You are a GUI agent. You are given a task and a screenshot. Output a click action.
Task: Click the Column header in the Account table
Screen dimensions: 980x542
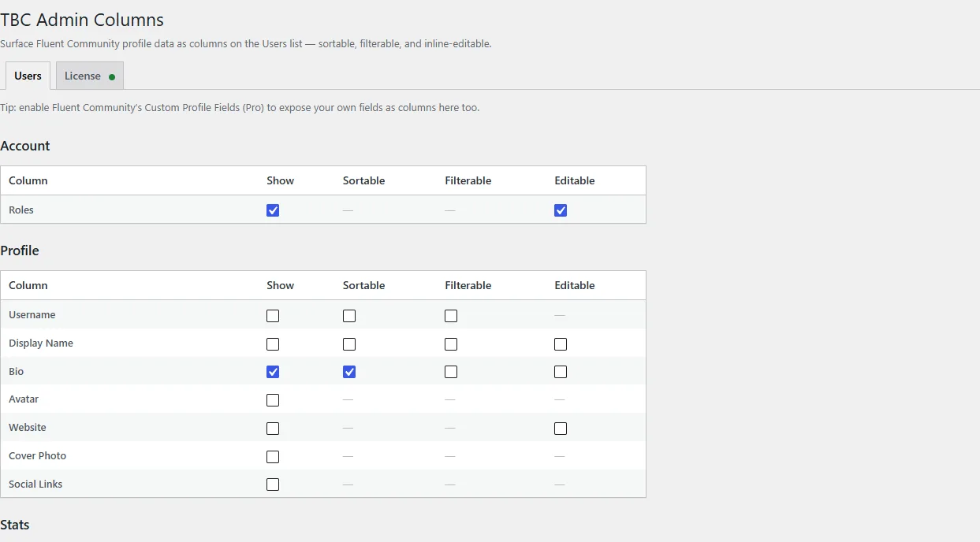[28, 180]
